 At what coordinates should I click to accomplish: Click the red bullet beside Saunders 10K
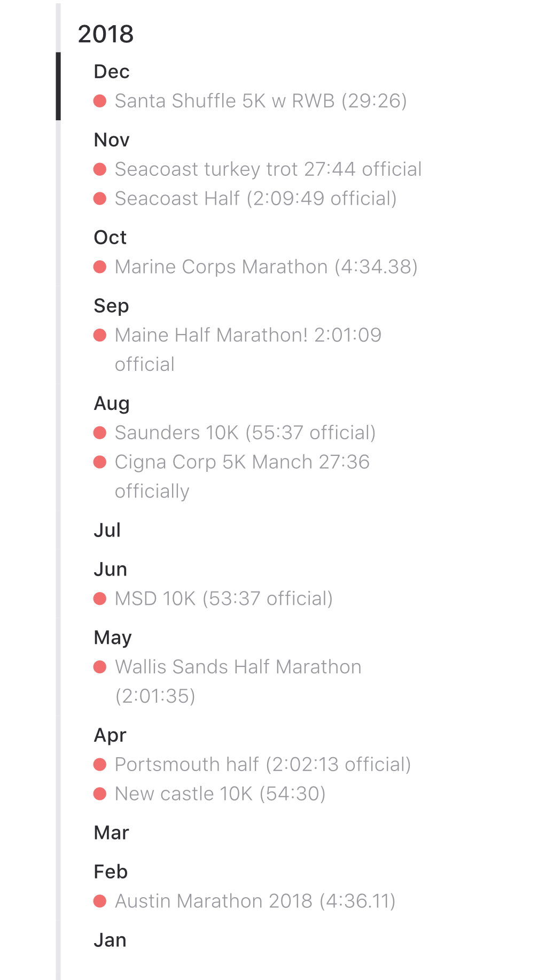[100, 433]
